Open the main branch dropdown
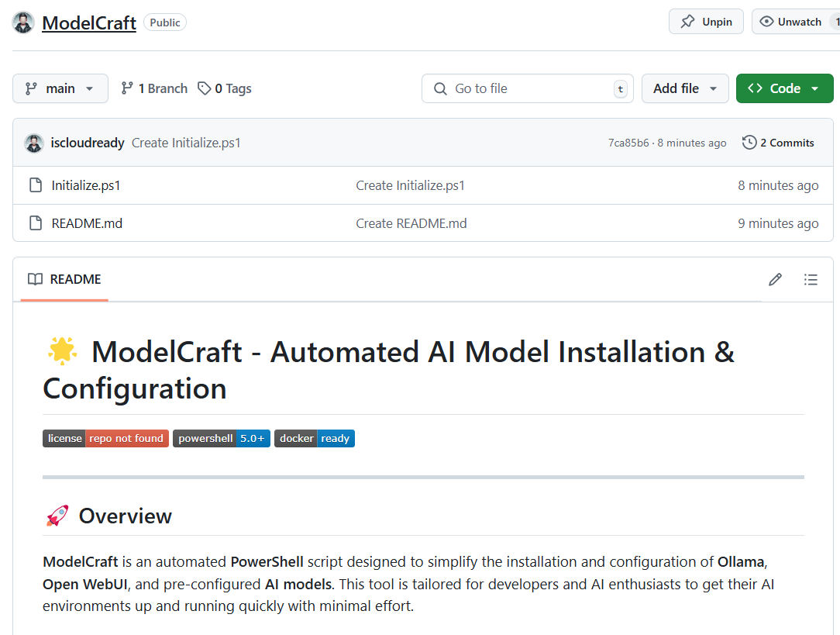The width and height of the screenshot is (840, 635). coord(60,88)
